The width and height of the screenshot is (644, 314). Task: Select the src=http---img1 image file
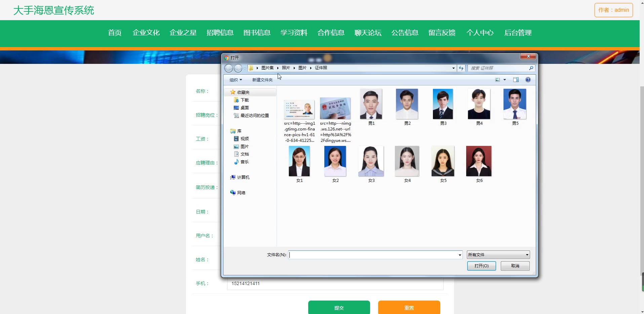coord(299,110)
